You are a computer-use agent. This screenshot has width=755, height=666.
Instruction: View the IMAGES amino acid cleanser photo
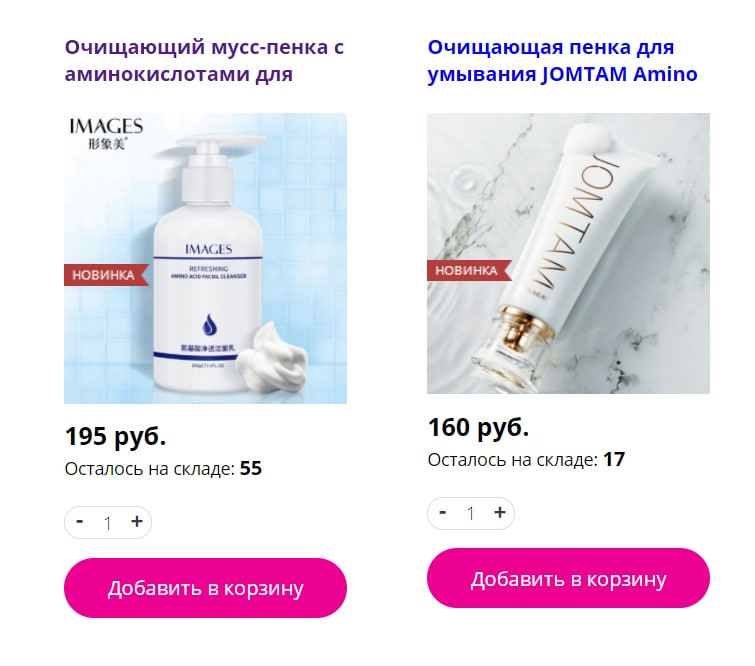[206, 259]
